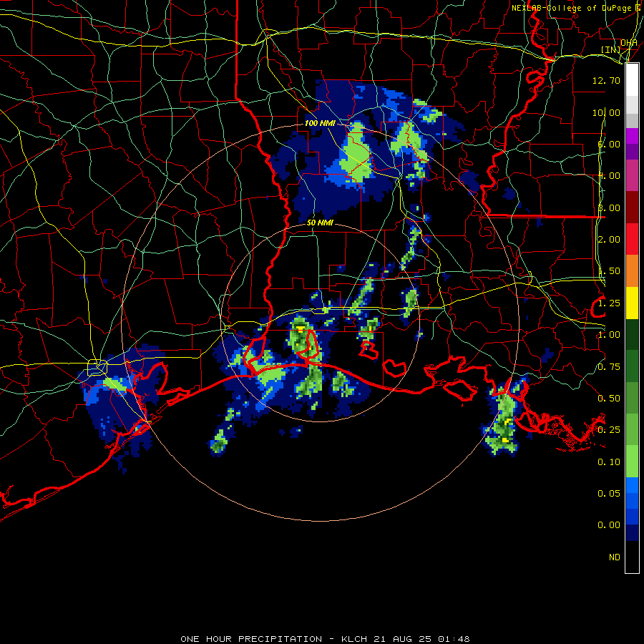Pick the orange legend swatch
The image size is (644, 644).
click(632, 271)
